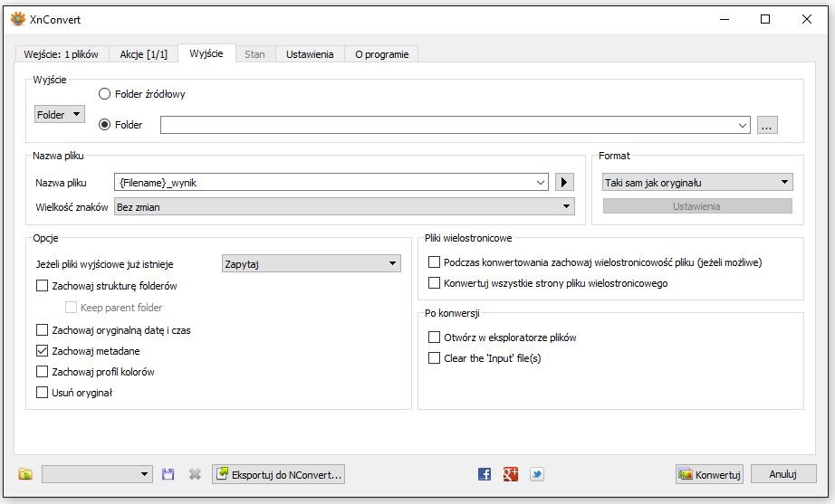Enable Zachowaj profil kolorów
The height and width of the screenshot is (504, 835).
point(42,372)
